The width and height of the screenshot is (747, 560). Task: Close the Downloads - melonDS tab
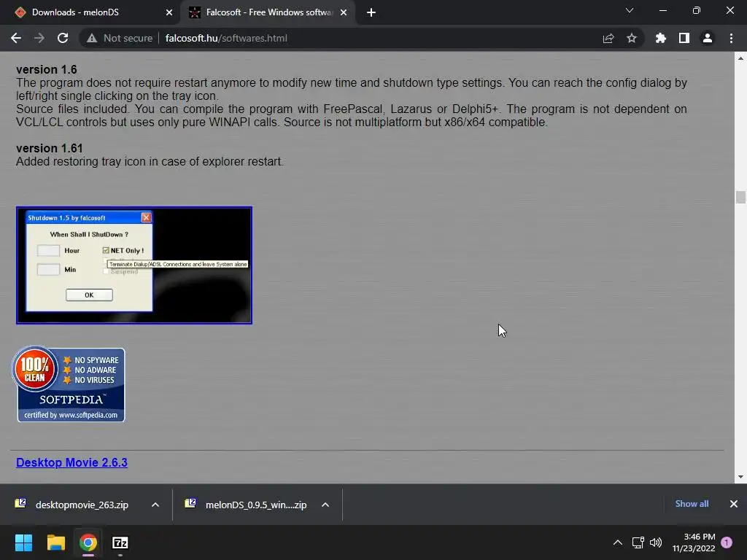(169, 13)
